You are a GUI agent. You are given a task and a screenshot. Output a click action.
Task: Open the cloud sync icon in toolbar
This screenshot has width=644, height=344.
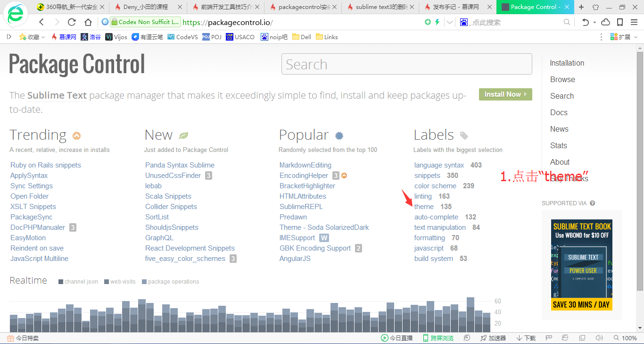pos(606,22)
